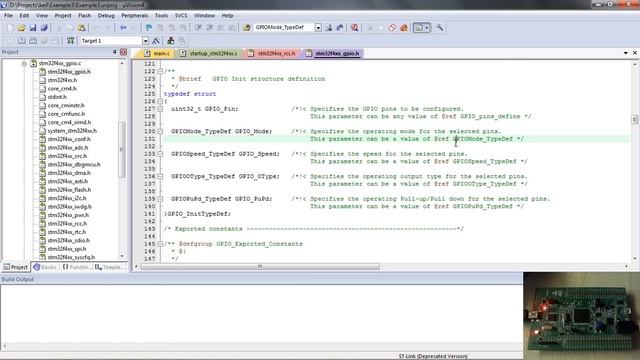Click the Window layout icon
640x360 pixels.
click(x=418, y=28)
